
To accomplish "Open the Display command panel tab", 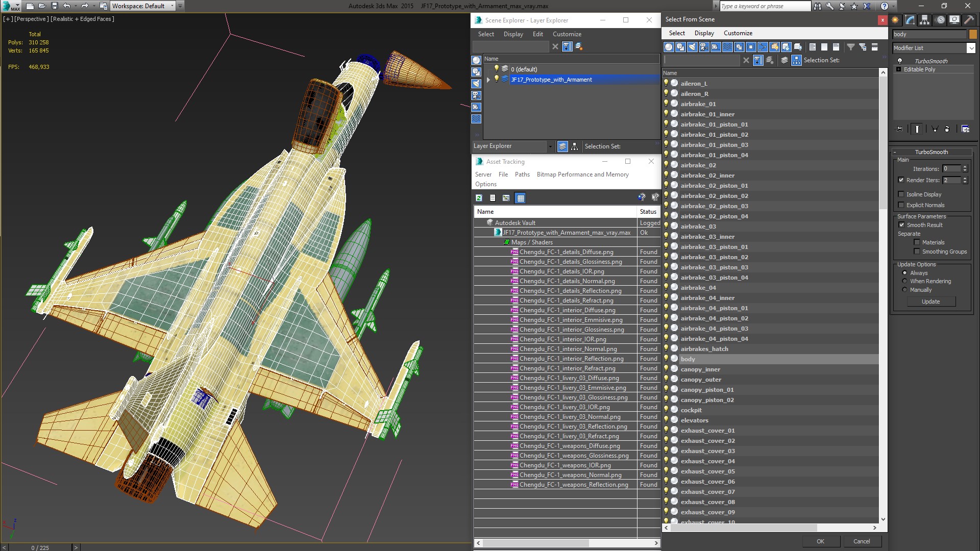I will point(954,20).
